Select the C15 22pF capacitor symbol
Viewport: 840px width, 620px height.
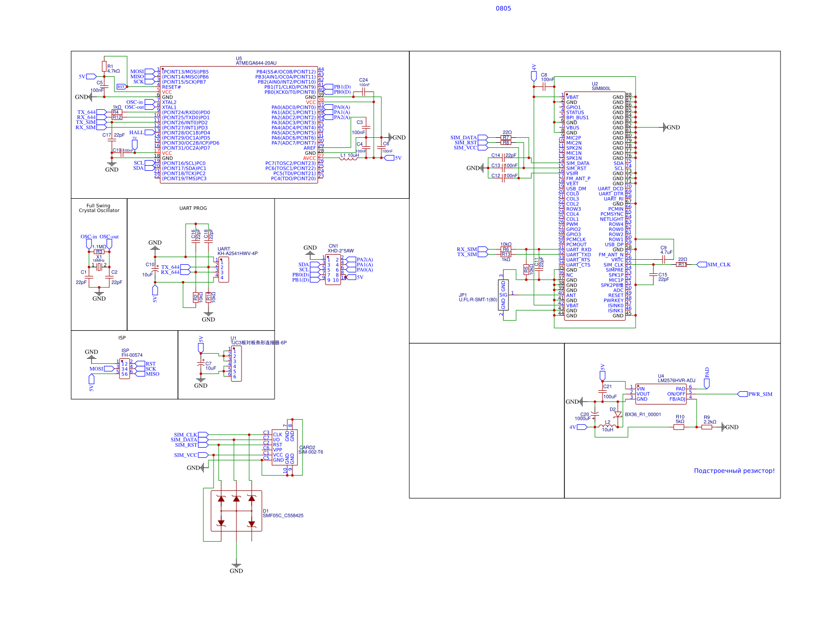(653, 274)
